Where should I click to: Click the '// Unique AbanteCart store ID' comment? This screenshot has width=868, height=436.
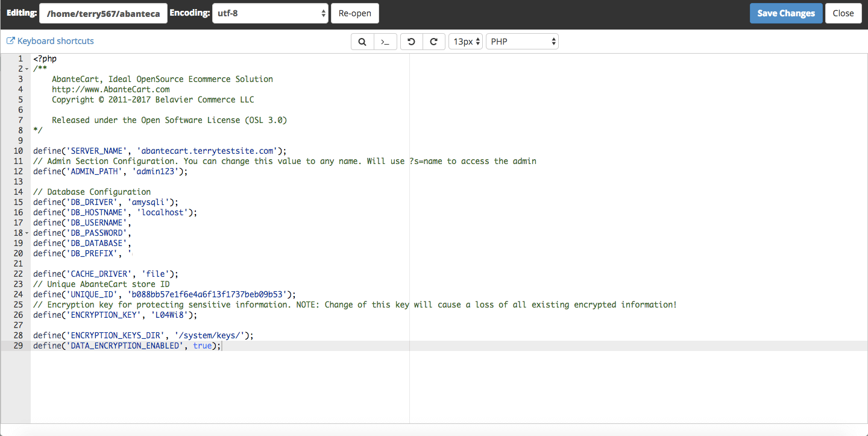point(101,284)
